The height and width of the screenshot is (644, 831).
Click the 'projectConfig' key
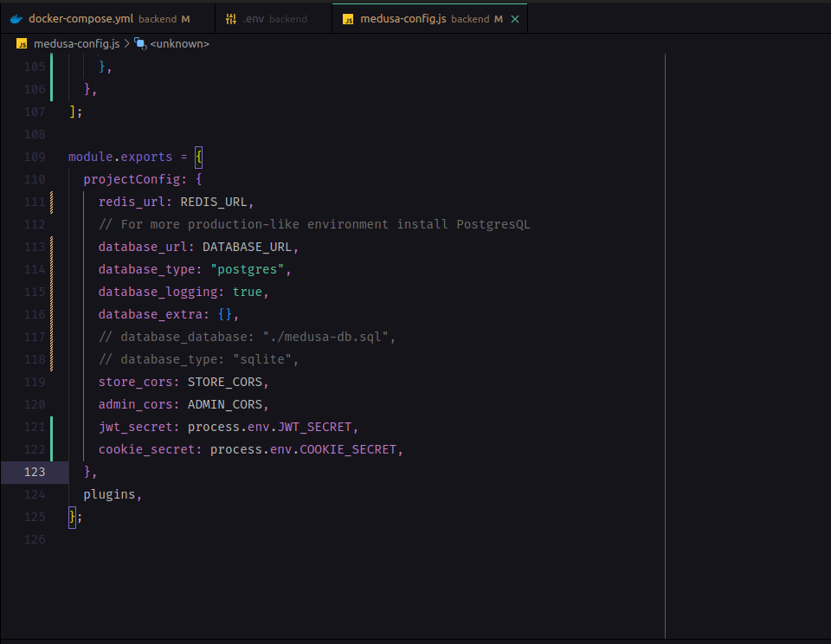pyautogui.click(x=132, y=179)
